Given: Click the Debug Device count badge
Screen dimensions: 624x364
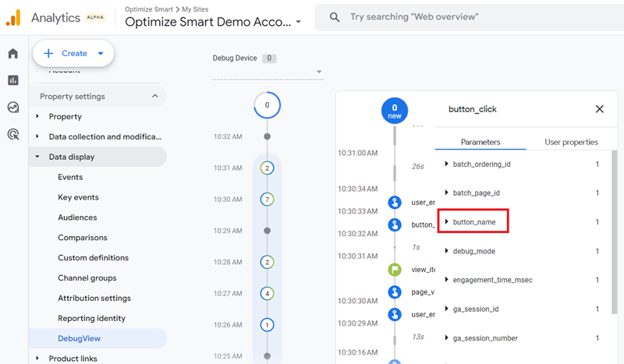Looking at the screenshot, I should 269,58.
